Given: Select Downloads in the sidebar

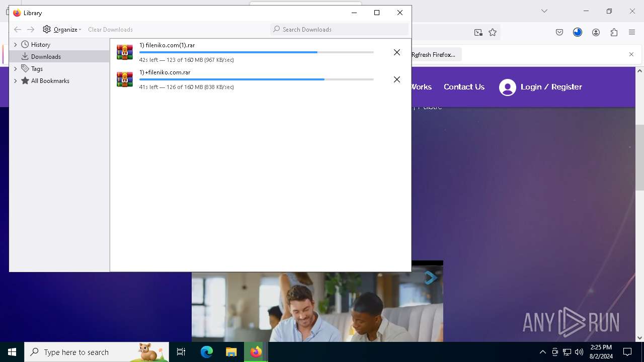Looking at the screenshot, I should pyautogui.click(x=46, y=56).
